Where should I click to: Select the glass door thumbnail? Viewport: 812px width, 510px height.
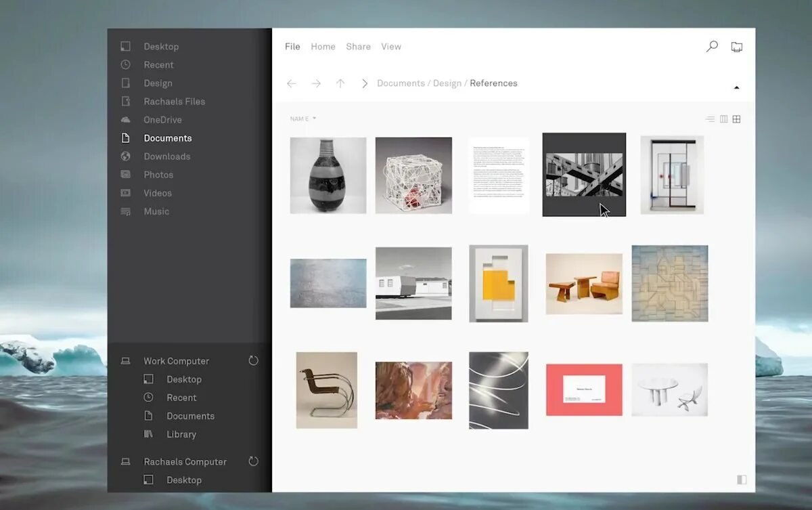pyautogui.click(x=672, y=175)
